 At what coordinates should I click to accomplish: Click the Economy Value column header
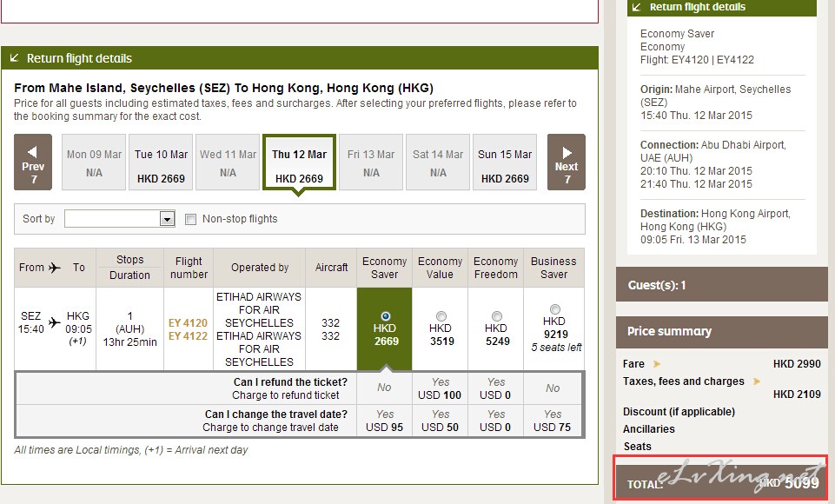click(440, 268)
